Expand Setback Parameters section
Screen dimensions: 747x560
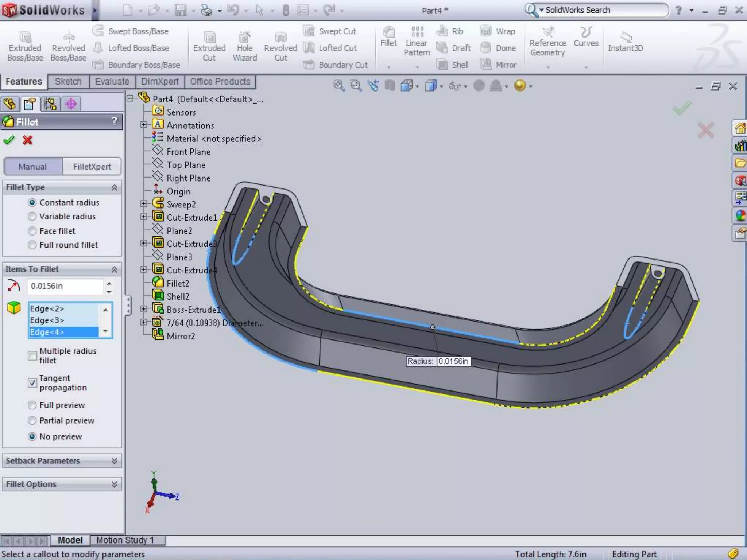114,461
